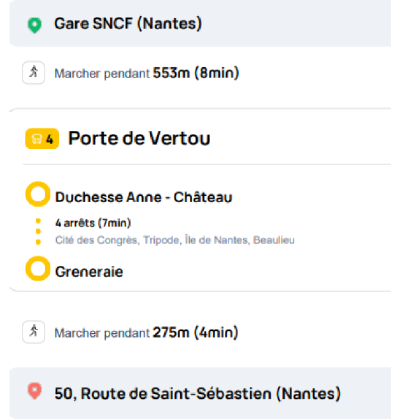The width and height of the screenshot is (400, 420).
Task: Click the intermediate stops list Cité des Congrès
Action: pos(175,240)
